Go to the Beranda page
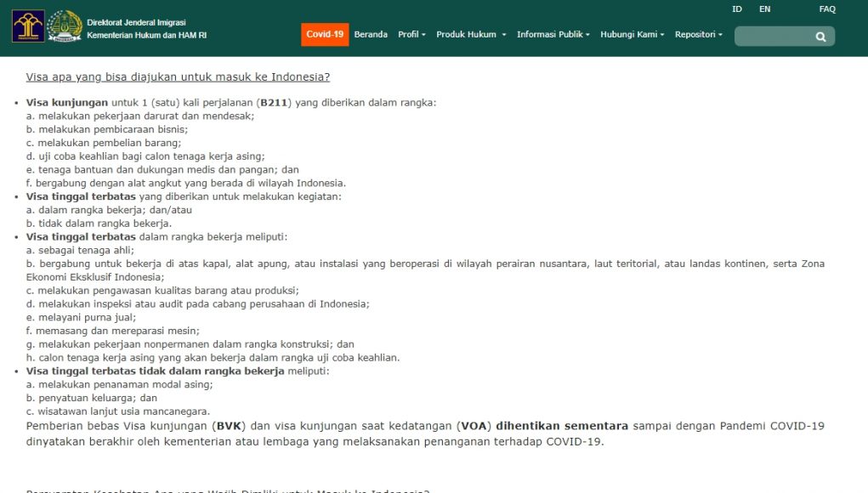 371,35
